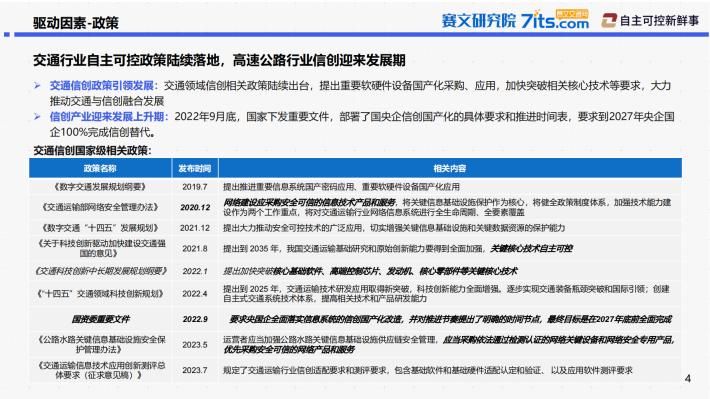
Task: Click the 《交通科技创新中长期发展规划纲要》 cell
Action: click(x=100, y=271)
